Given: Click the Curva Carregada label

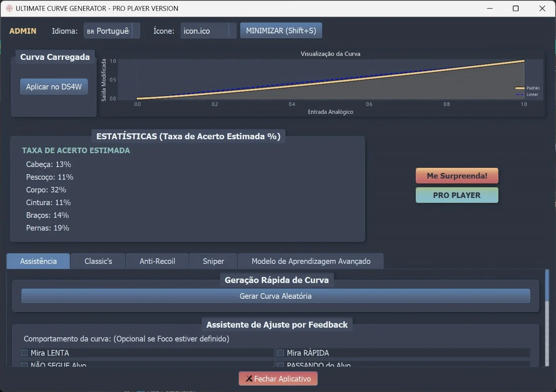Looking at the screenshot, I should point(55,57).
